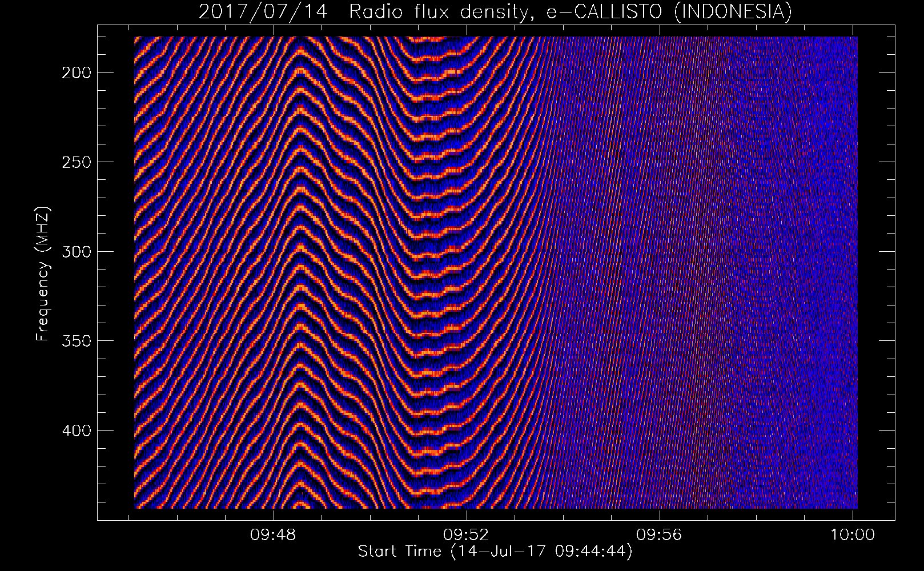Click the "Start Time (14-Jul-17 09:44:44)" axis label

pyautogui.click(x=495, y=552)
